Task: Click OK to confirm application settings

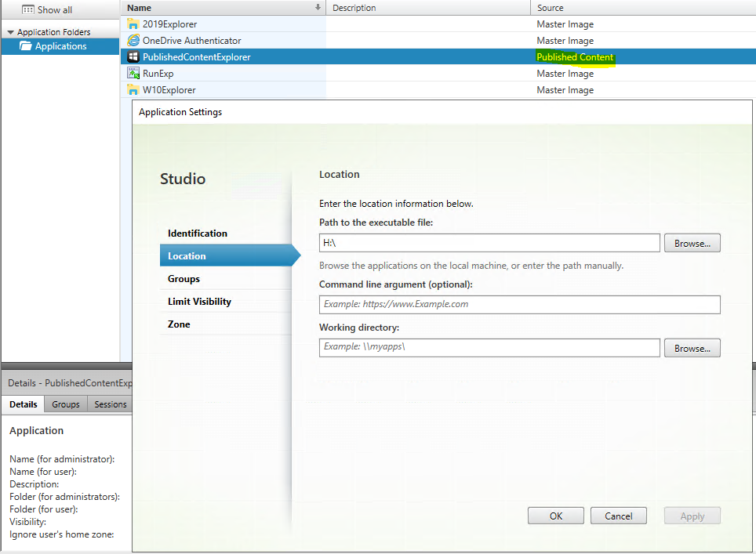Action: 555,516
